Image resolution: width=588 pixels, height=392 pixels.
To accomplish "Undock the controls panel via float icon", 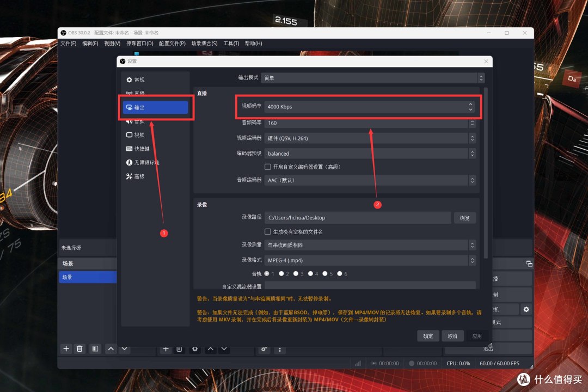I will click(529, 264).
